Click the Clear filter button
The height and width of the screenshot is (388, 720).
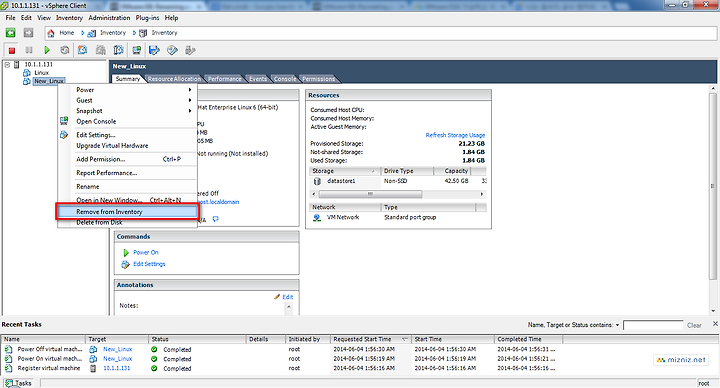(x=694, y=325)
